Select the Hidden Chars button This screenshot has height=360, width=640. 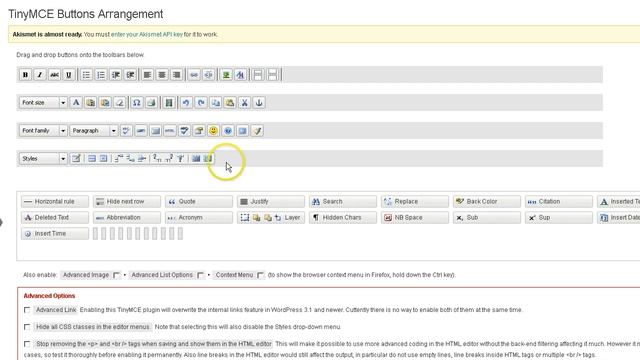click(343, 218)
